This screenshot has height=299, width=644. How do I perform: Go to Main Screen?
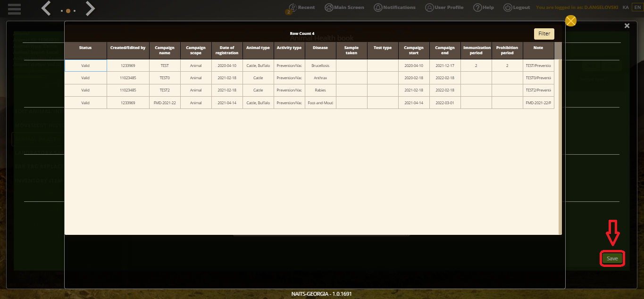[344, 8]
